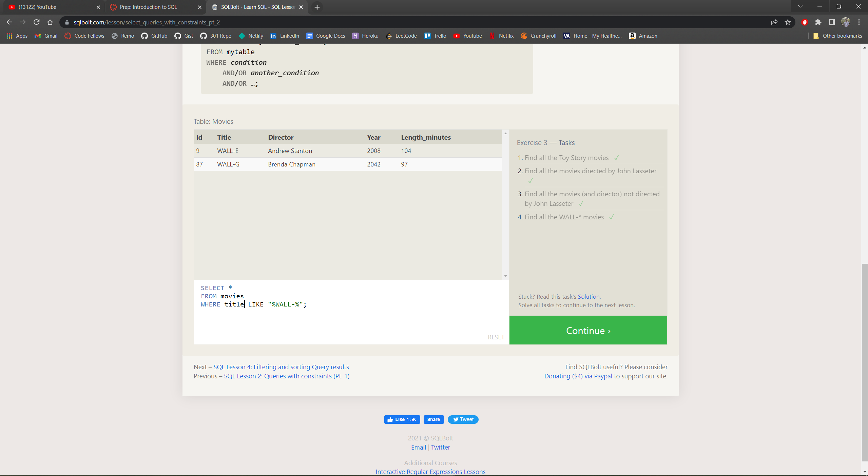Open the Google Docs bookmark
Viewport: 868px width, 476px height.
(326, 36)
